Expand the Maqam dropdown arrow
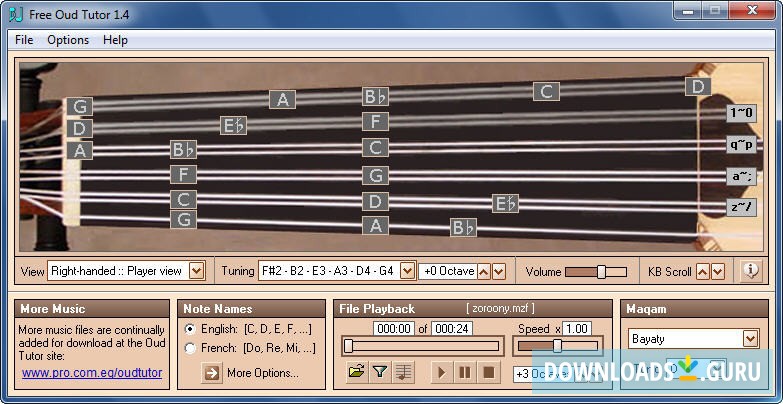Image resolution: width=783 pixels, height=404 pixels. [751, 339]
